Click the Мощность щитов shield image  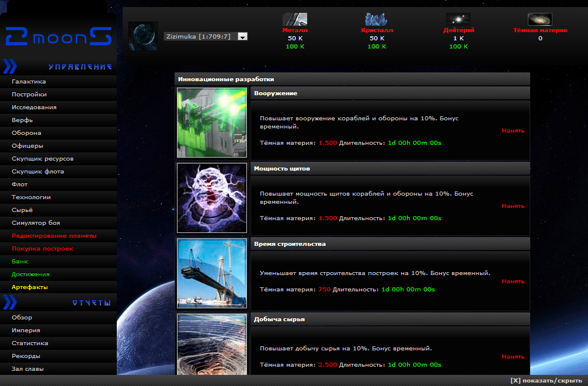[x=212, y=198]
